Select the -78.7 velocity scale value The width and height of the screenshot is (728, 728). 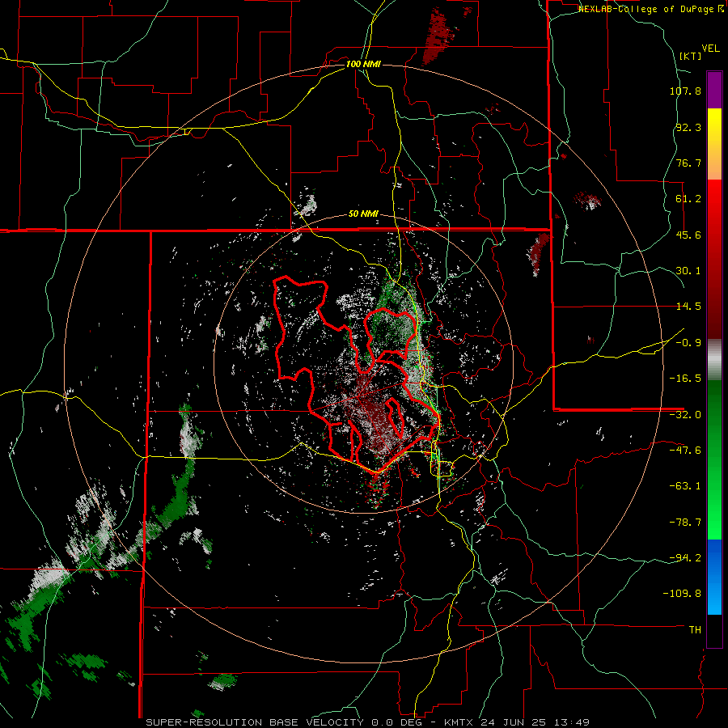pos(685,523)
